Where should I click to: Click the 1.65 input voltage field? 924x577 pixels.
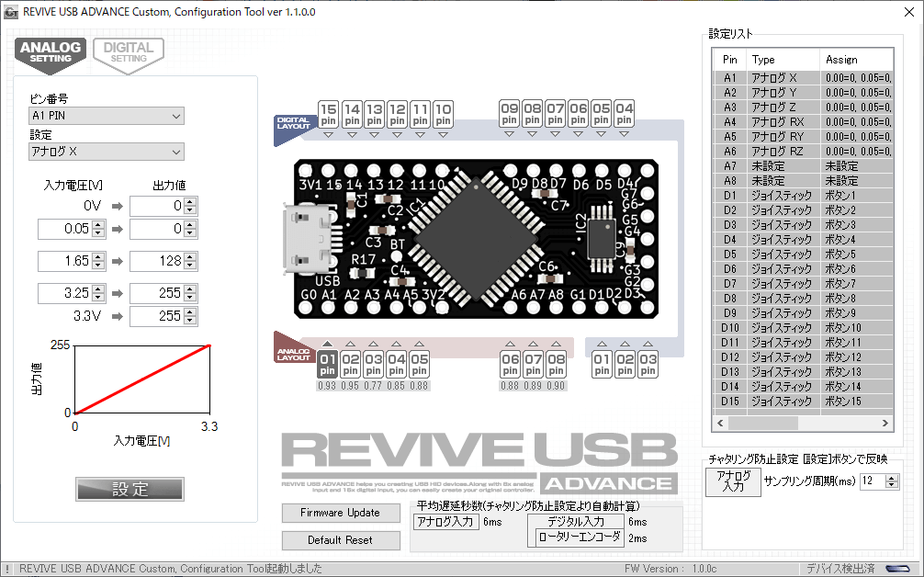click(x=72, y=261)
